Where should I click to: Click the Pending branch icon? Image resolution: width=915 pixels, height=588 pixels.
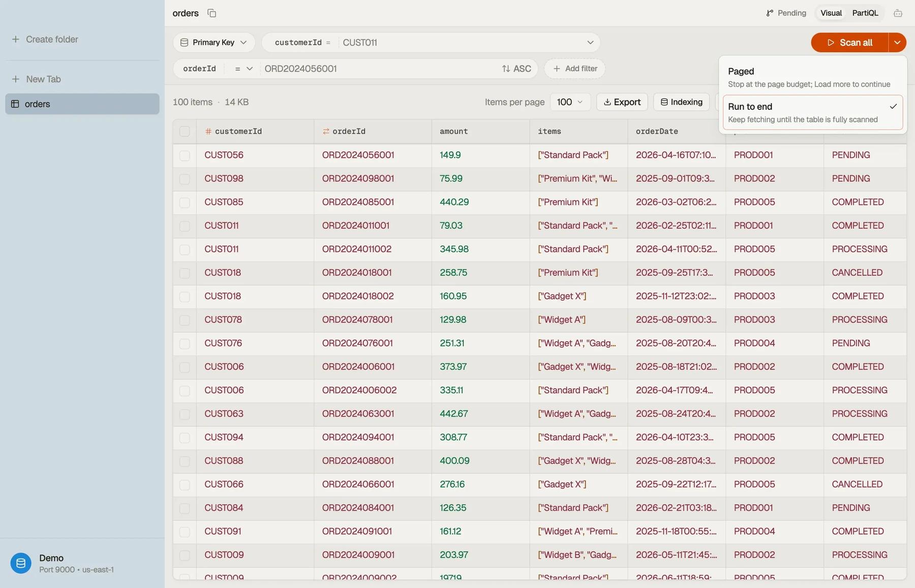coord(770,13)
